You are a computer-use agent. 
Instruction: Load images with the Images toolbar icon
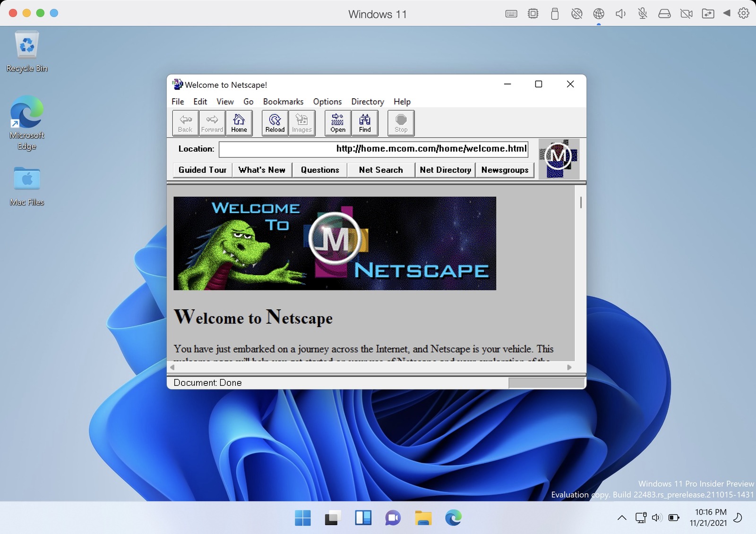point(302,123)
